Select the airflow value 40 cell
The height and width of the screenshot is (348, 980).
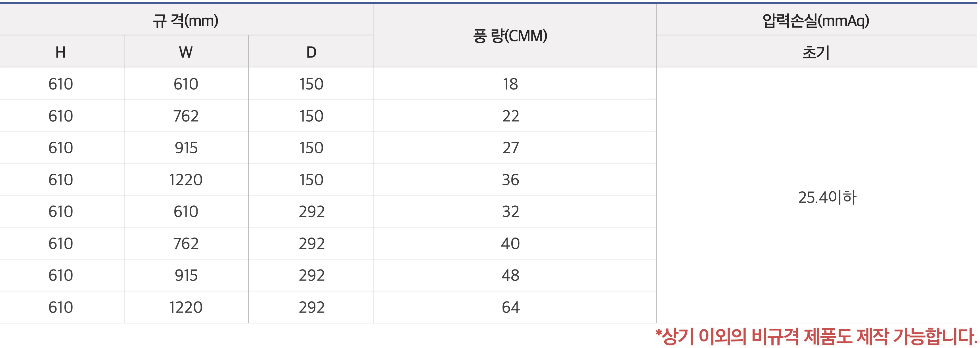click(510, 243)
